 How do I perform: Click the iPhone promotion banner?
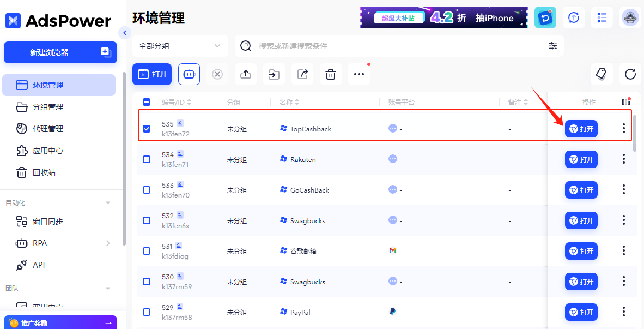pos(444,17)
